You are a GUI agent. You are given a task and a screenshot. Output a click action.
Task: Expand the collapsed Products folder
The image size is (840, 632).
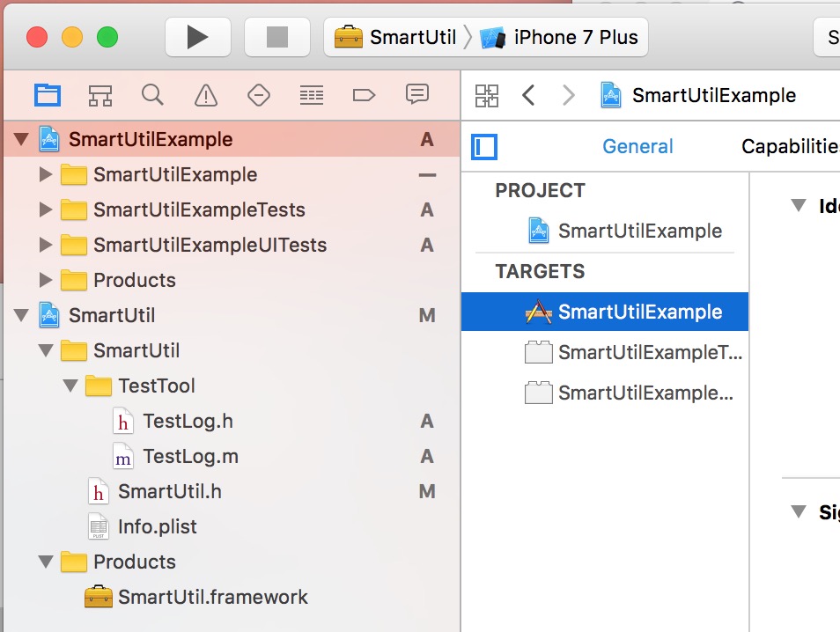click(46, 280)
